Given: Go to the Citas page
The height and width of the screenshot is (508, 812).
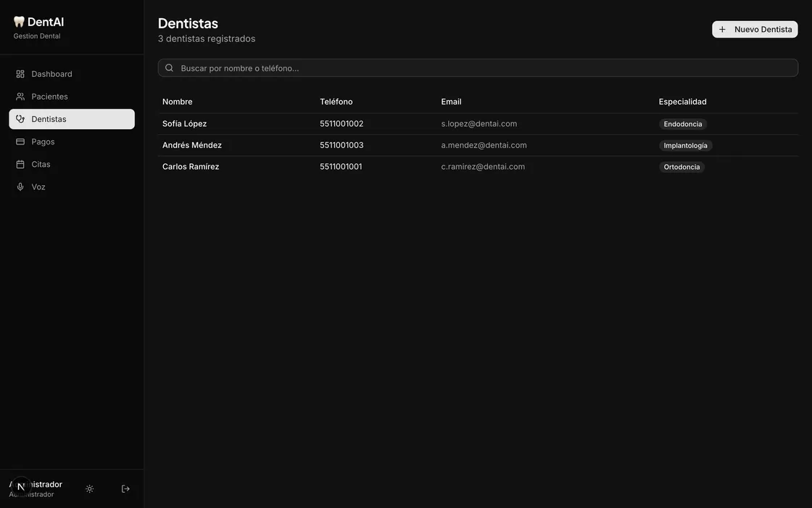Looking at the screenshot, I should click(x=41, y=164).
